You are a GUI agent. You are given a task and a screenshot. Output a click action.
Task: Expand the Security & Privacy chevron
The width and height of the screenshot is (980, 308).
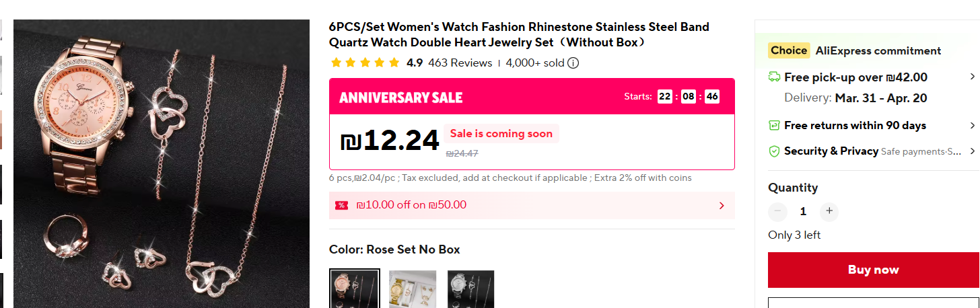tap(972, 151)
